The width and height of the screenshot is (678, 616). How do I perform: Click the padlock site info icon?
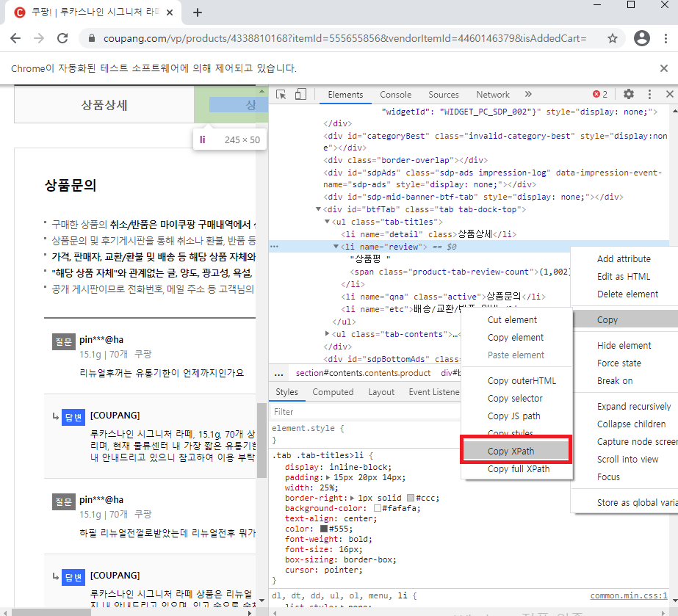[x=92, y=38]
